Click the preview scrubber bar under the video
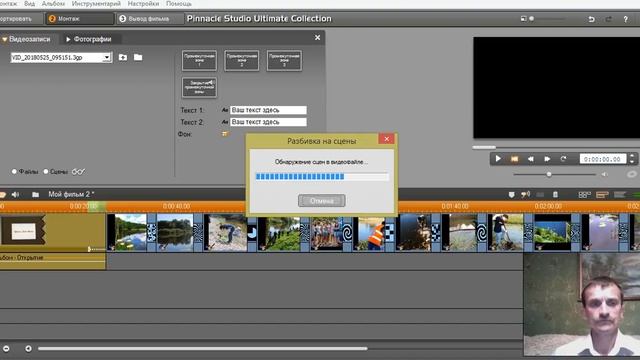 click(556, 147)
